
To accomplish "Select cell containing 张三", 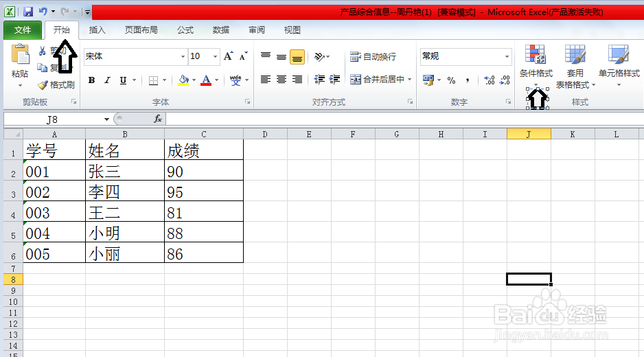I will point(125,170).
